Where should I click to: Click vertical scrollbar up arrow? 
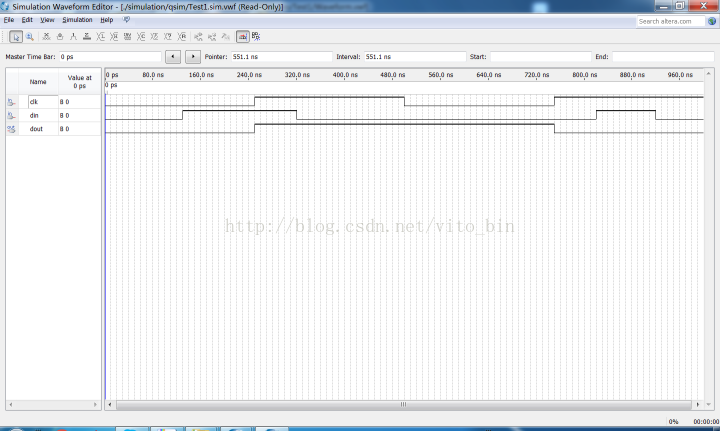[x=709, y=73]
